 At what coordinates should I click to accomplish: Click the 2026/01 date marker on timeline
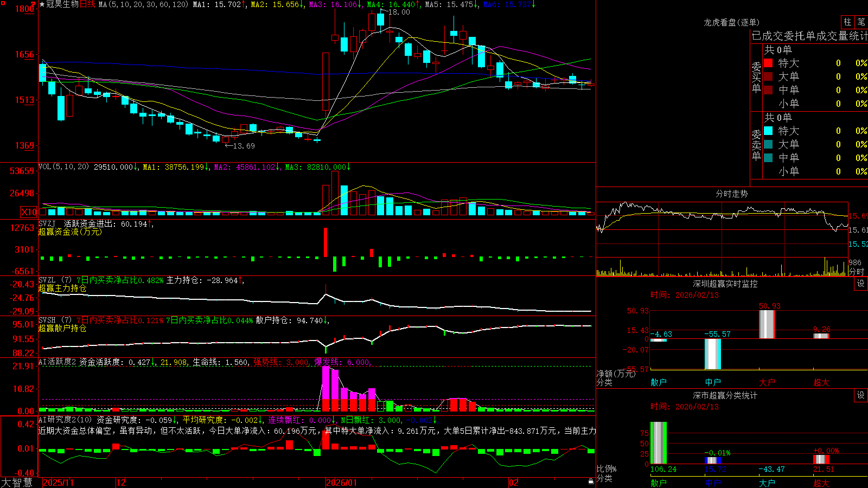341,483
